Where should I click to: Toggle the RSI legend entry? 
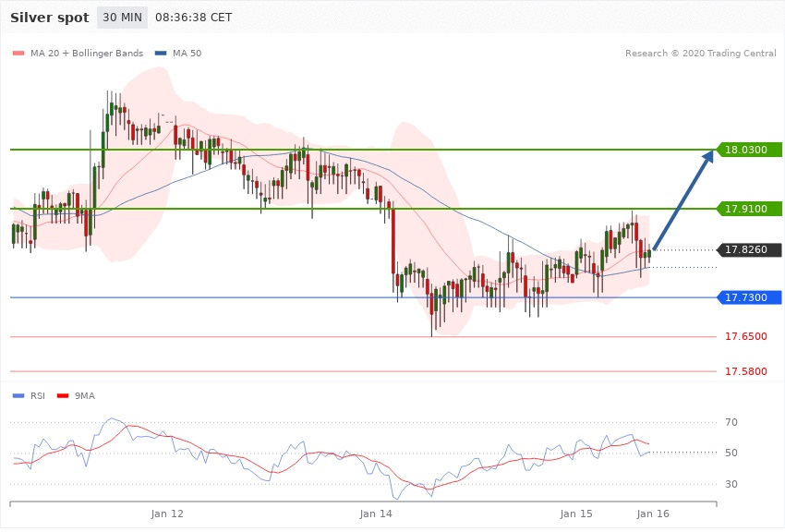[30, 396]
